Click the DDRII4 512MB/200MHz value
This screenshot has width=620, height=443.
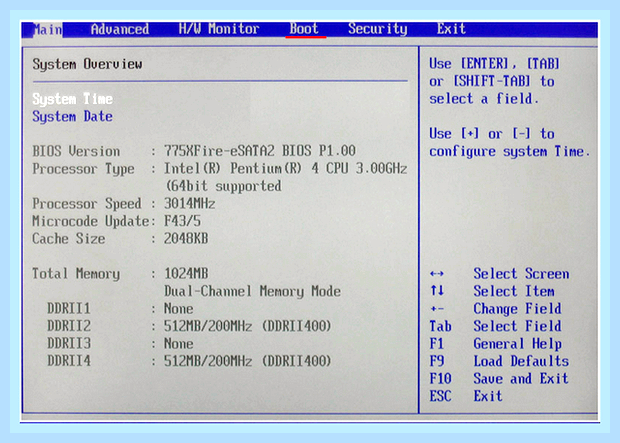pyautogui.click(x=248, y=361)
